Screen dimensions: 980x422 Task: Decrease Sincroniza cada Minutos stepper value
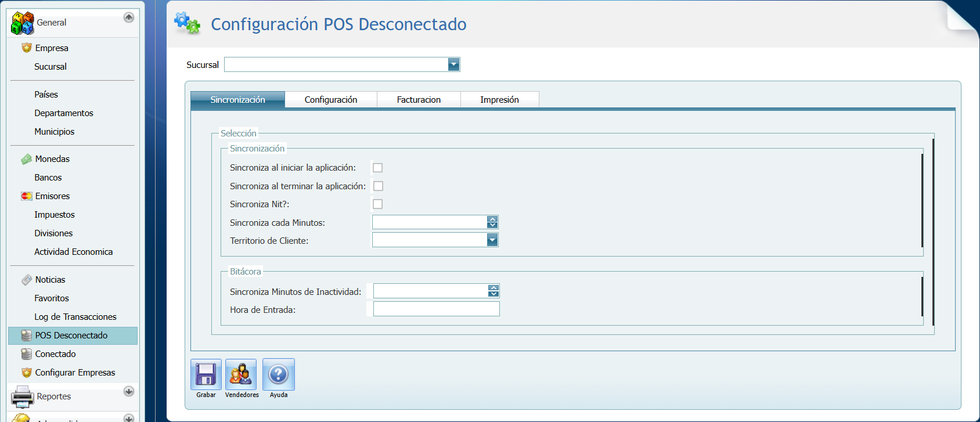pyautogui.click(x=492, y=225)
